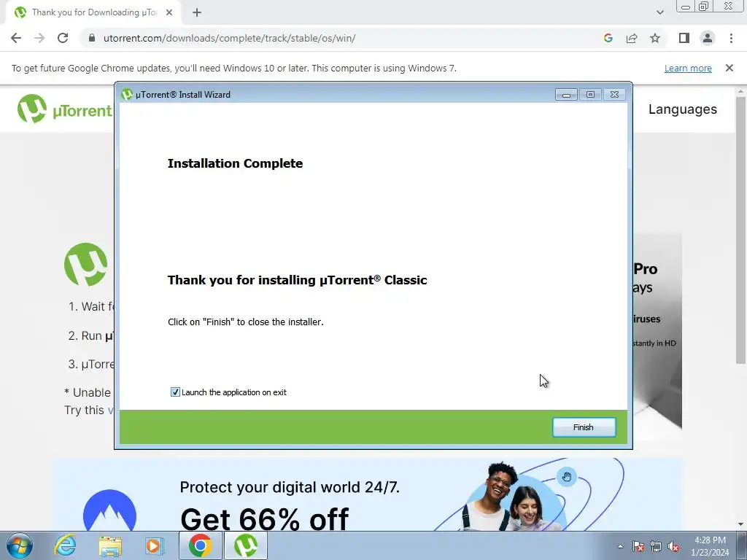Click the µTorrent logo on the webpage header
The width and height of the screenshot is (747, 560).
coord(64,109)
